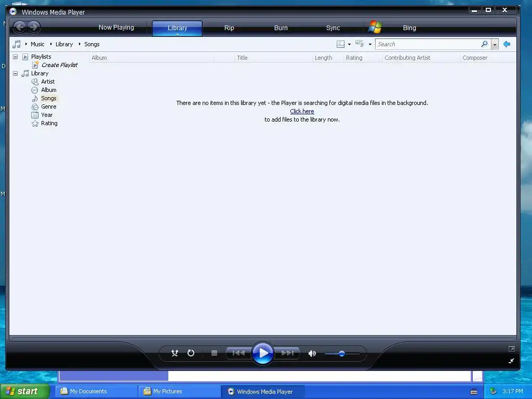Click the keyboard tray icon
This screenshot has height=399, width=532.
(x=474, y=392)
